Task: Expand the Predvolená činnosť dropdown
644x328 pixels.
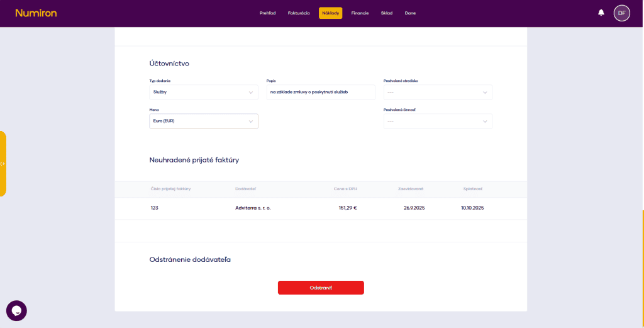Action: [x=438, y=121]
